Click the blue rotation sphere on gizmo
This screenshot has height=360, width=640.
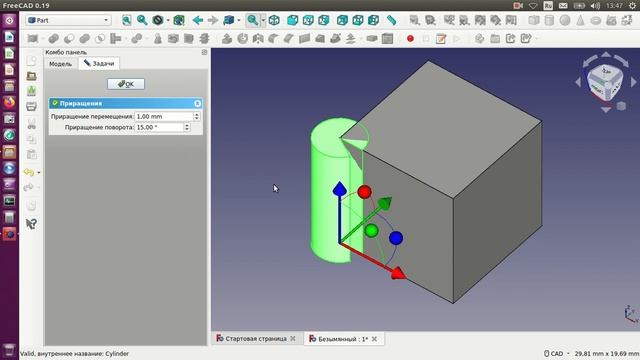click(396, 238)
